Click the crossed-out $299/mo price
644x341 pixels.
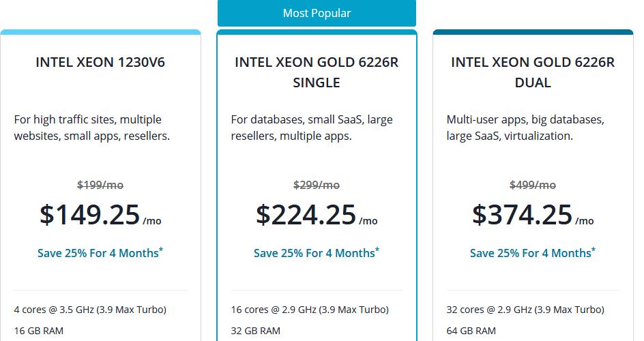(x=317, y=185)
